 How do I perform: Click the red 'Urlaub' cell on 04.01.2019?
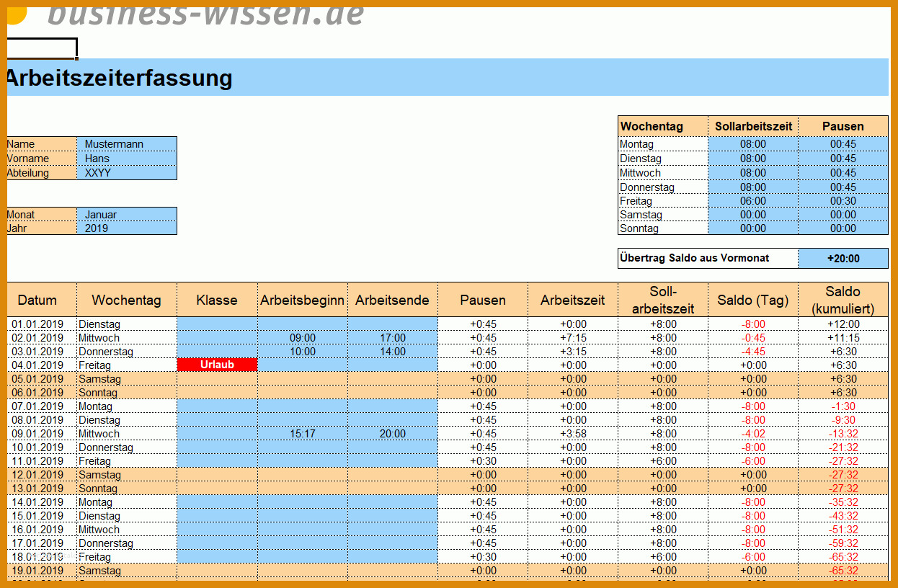pyautogui.click(x=217, y=365)
